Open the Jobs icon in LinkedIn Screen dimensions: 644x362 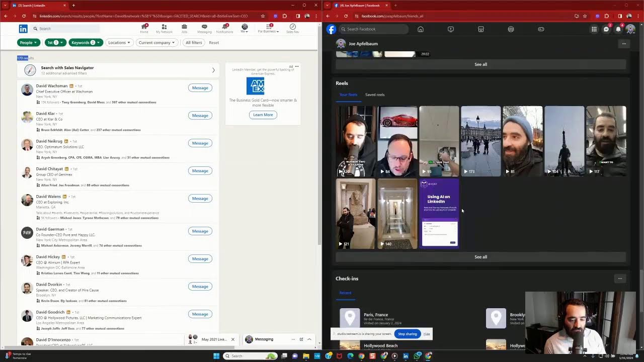point(184,28)
